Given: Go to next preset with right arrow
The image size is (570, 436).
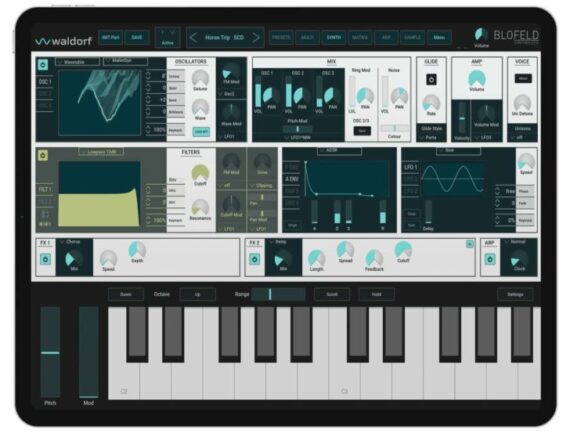Looking at the screenshot, I should tap(256, 37).
